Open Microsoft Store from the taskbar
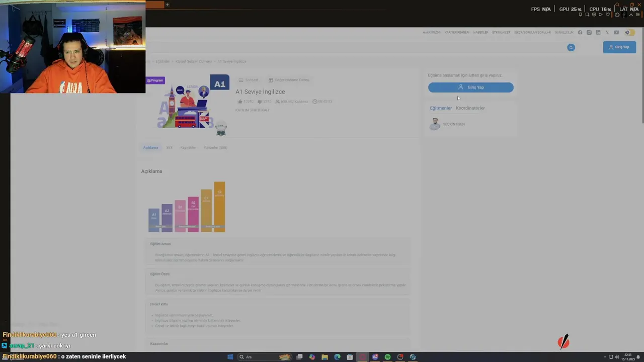 pos(350,357)
